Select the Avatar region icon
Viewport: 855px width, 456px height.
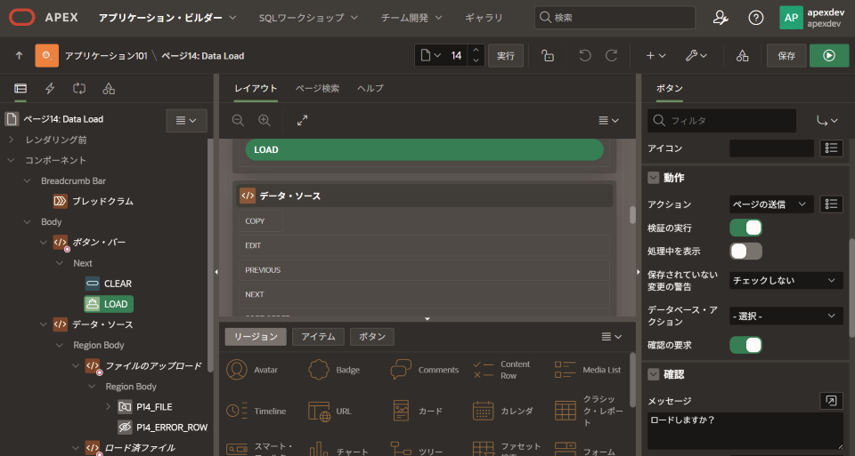pos(237,370)
